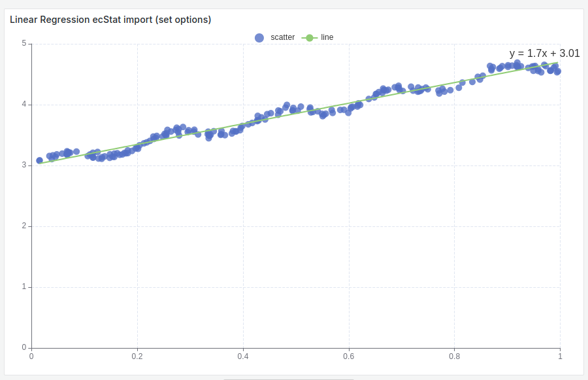588x380 pixels.
Task: Click the y-axis tick label 3
Action: [x=25, y=165]
